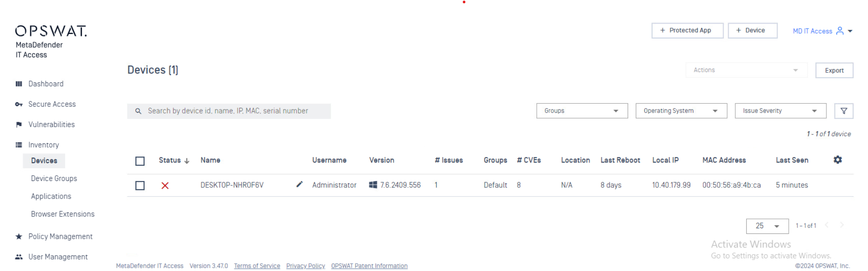
Task: Click the Default group cell
Action: 495,185
